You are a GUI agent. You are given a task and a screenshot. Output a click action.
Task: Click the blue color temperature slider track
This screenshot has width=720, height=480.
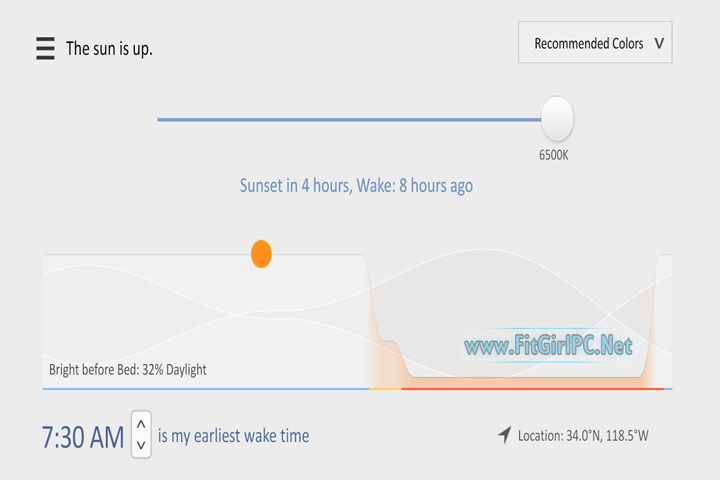tap(350, 120)
